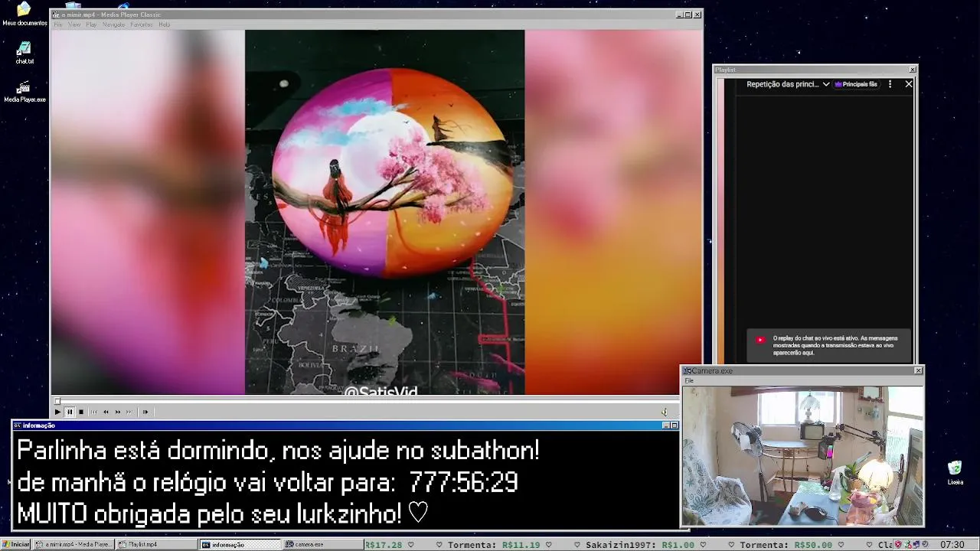Open the File menu in Camera.exe window

pos(689,380)
